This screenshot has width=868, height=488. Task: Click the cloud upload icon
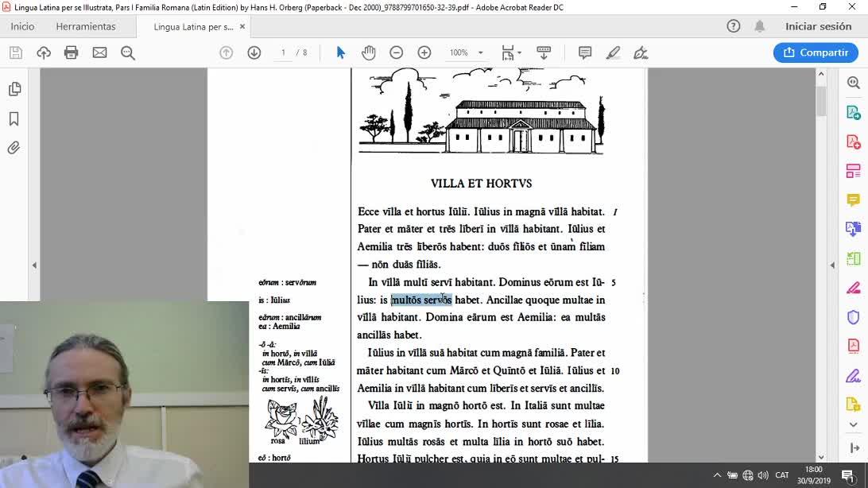click(x=44, y=52)
